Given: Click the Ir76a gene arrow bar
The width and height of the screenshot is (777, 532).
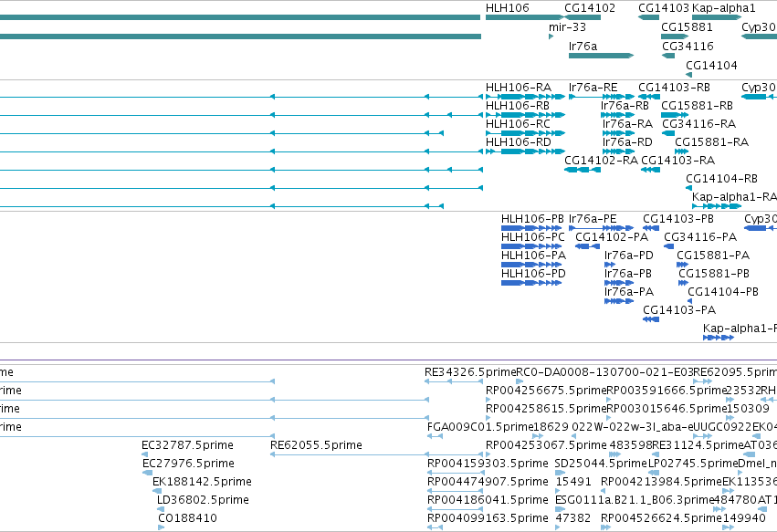Looking at the screenshot, I should [601, 56].
